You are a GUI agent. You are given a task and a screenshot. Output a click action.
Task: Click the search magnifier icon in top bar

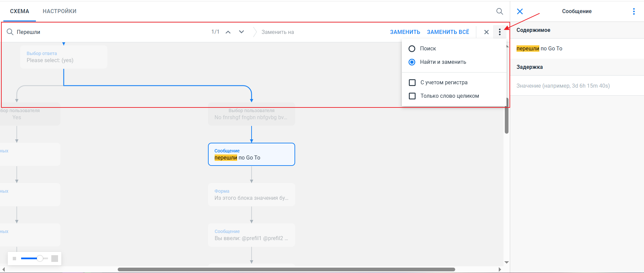click(499, 11)
